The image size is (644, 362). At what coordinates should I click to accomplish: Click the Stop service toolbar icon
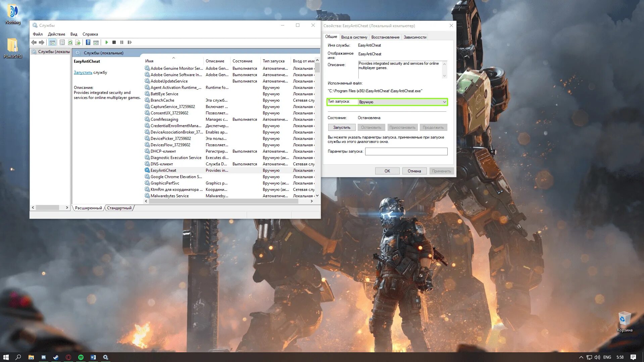tap(114, 42)
